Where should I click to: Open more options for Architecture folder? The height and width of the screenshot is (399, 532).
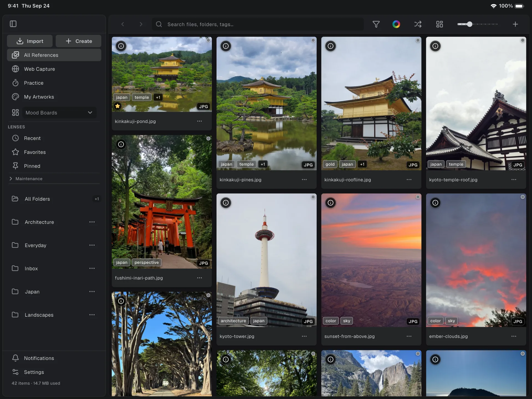click(92, 222)
